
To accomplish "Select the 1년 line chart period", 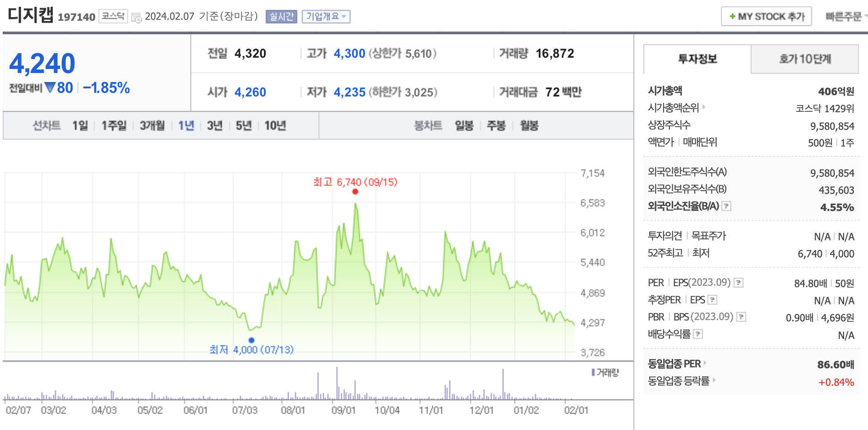I will 186,125.
